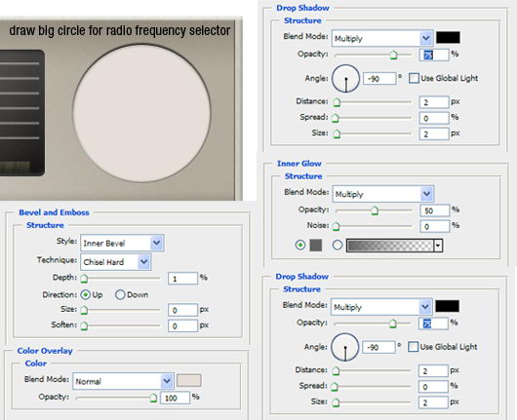
Task: Select the solid color radio in Inner Glow
Action: (300, 246)
